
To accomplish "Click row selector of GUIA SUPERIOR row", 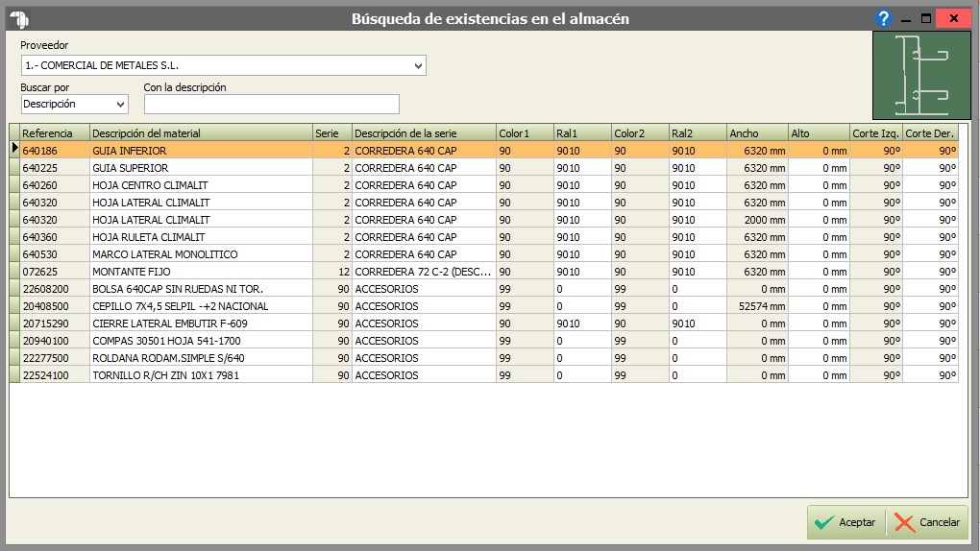I will [x=14, y=168].
